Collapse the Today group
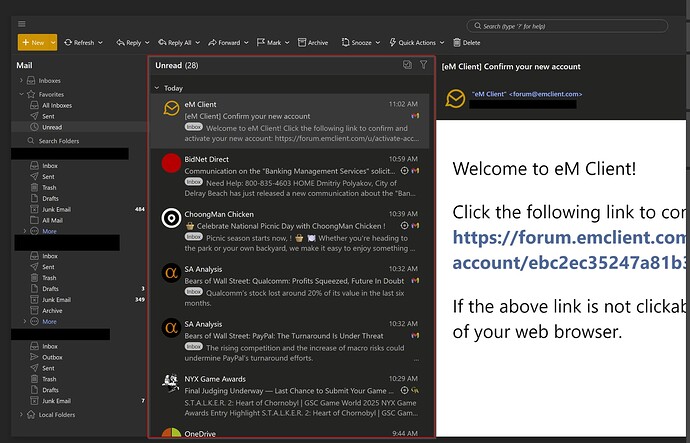The image size is (690, 443). [x=157, y=88]
